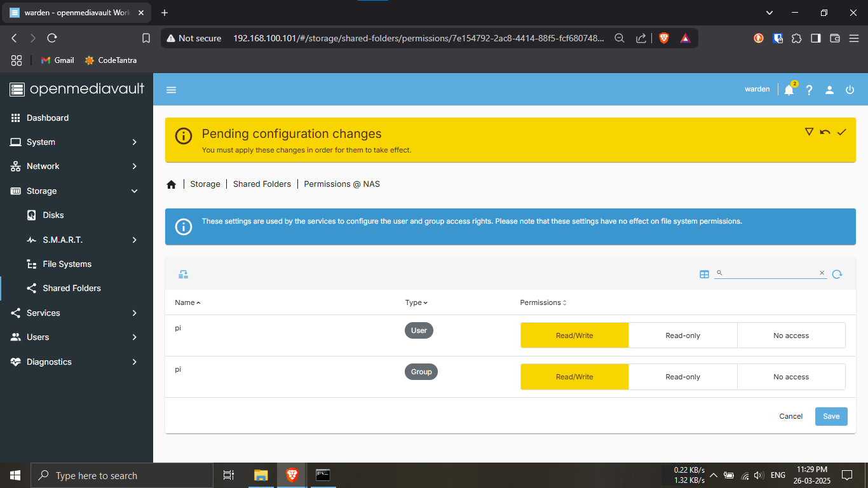Screen dimensions: 868x488
Task: Reload the permissions table with refresh icon
Action: [x=837, y=274]
